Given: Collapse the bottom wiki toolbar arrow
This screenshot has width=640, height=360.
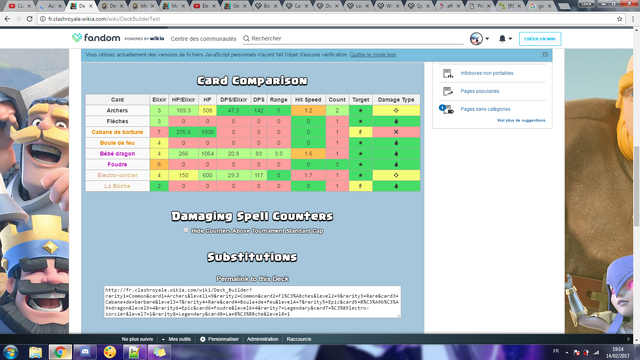Looking at the screenshot, I should tap(628, 339).
